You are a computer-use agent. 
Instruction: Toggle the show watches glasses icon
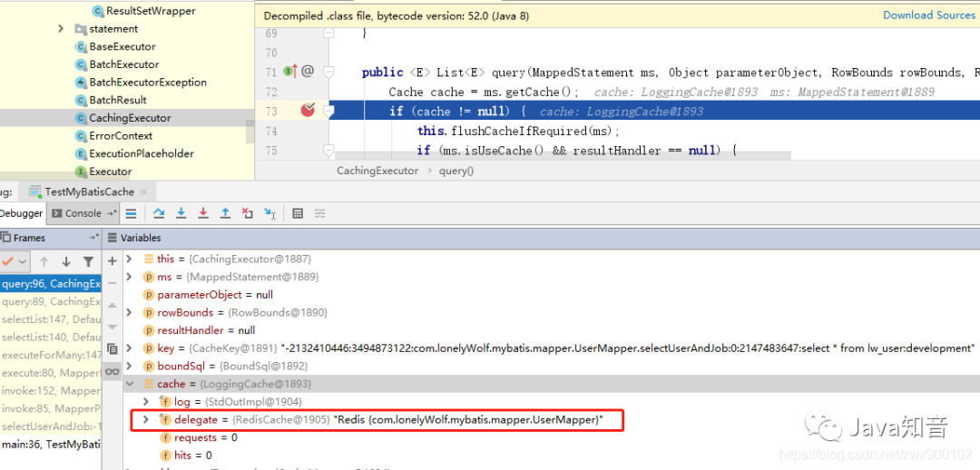click(112, 371)
